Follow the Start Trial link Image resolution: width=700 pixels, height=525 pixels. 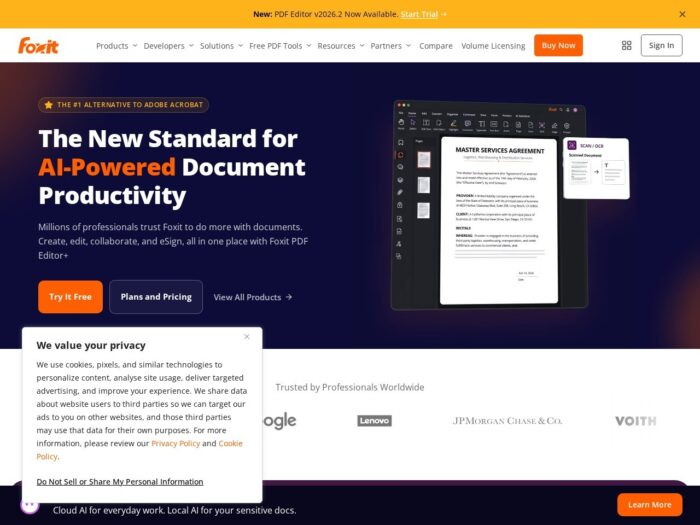tap(419, 14)
